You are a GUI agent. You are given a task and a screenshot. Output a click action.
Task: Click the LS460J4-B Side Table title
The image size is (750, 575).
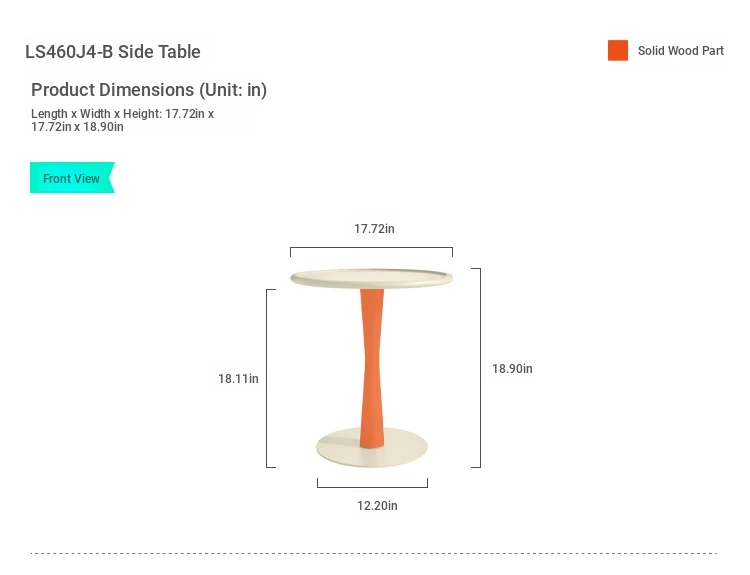click(x=112, y=52)
